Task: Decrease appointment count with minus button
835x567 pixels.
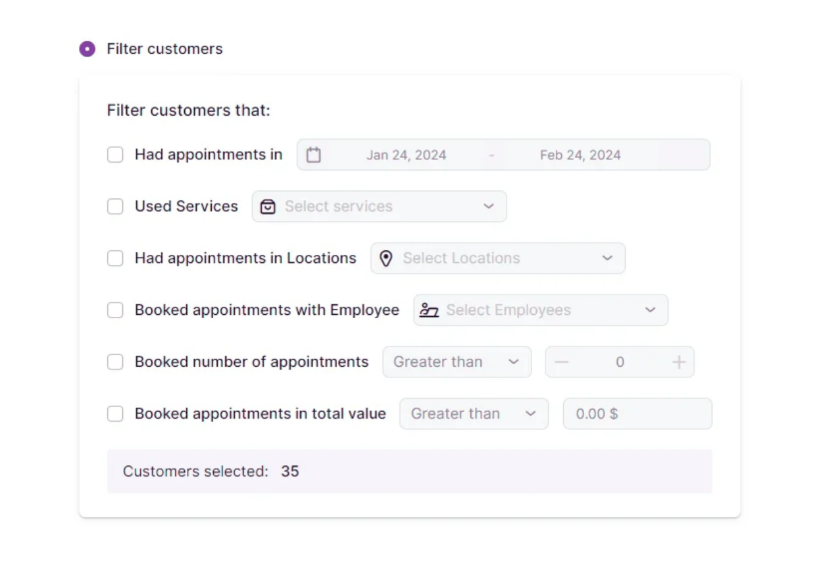Action: pyautogui.click(x=561, y=362)
